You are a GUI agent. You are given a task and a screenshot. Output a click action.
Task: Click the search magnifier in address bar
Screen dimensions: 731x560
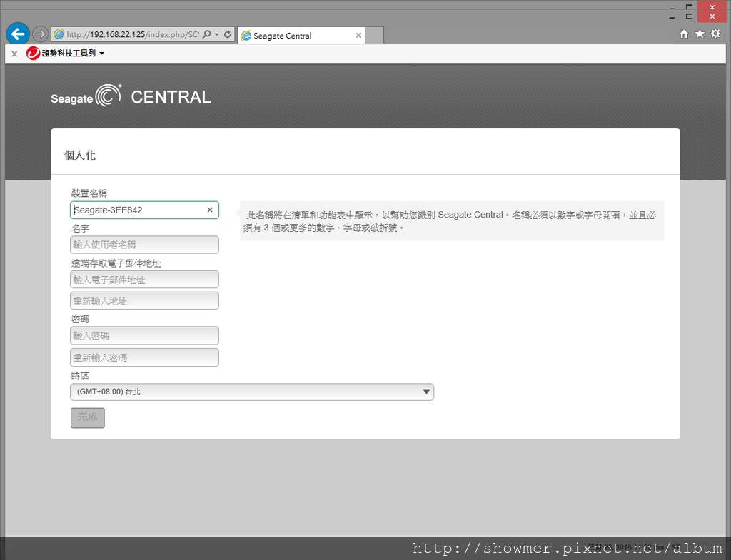206,34
